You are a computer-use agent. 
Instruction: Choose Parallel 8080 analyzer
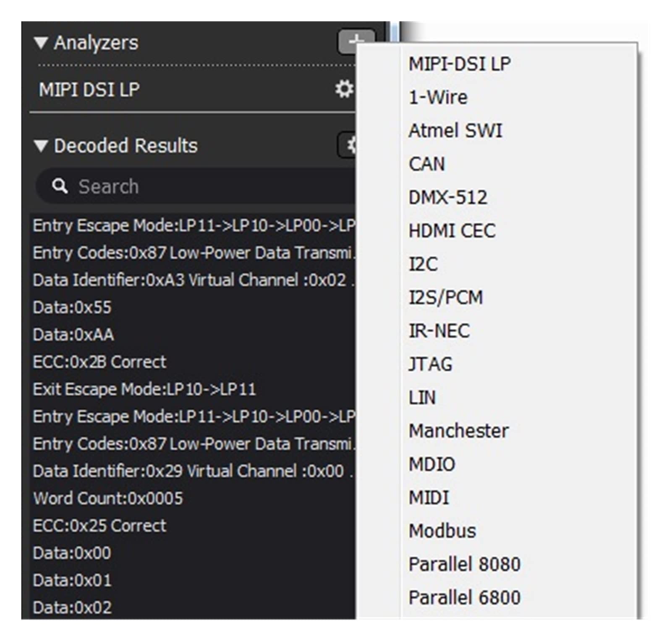click(465, 564)
